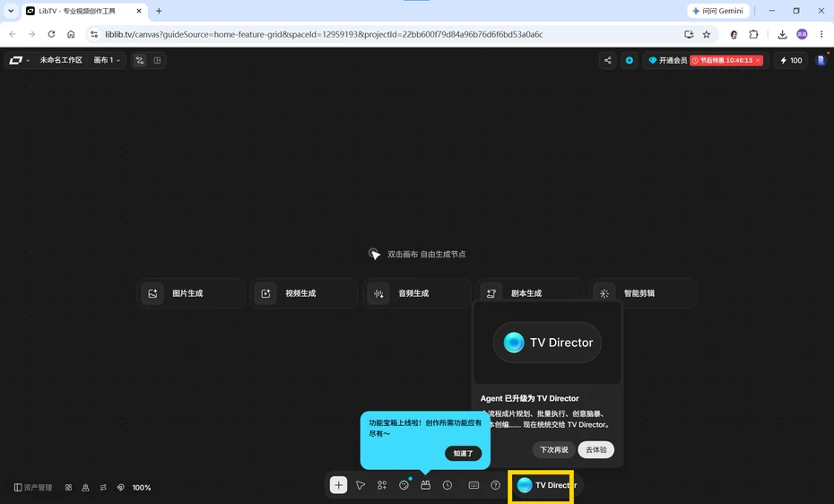Screen dimensions: 834x504
Task: Choose 剧本生成 script generation card
Action: coord(529,291)
